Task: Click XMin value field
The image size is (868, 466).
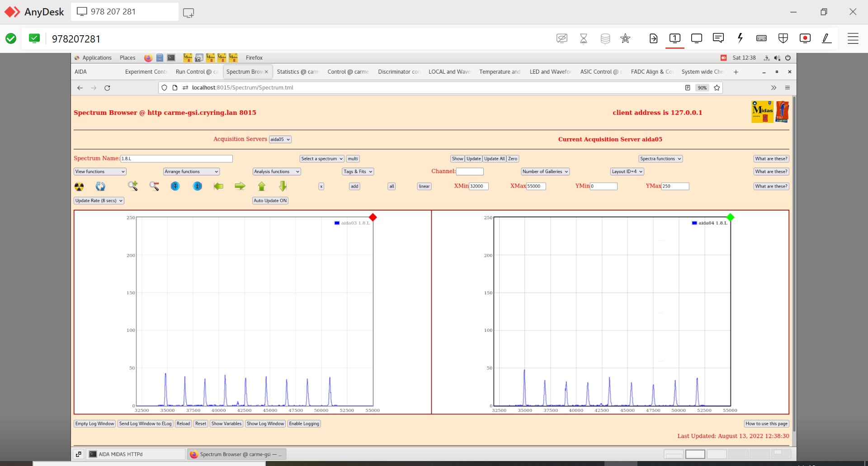Action: pyautogui.click(x=479, y=186)
